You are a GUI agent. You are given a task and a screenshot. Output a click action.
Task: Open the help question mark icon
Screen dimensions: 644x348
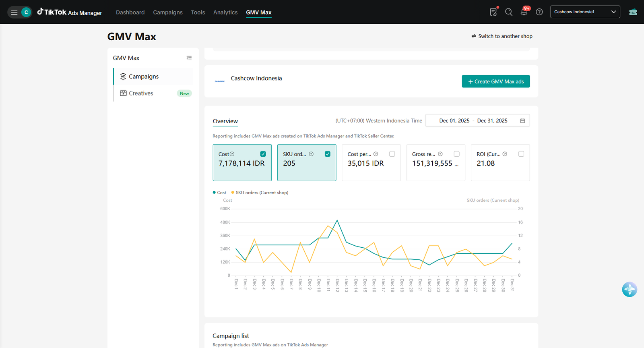click(x=539, y=12)
